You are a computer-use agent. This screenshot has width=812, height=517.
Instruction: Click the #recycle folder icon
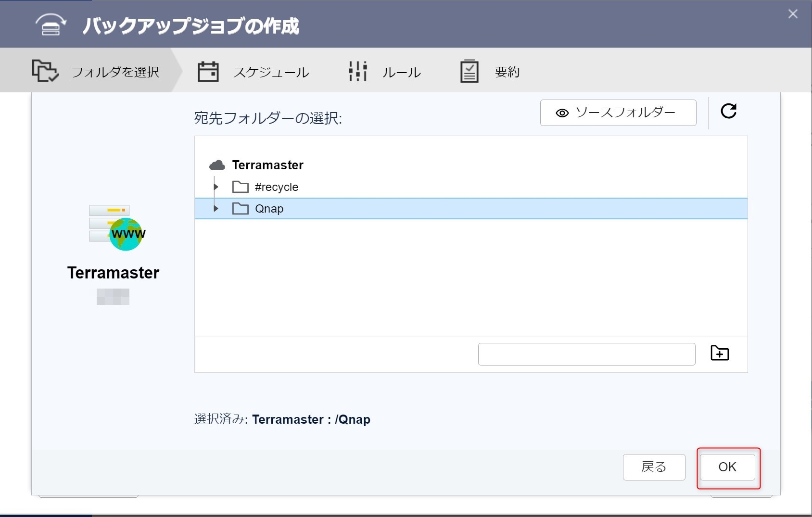[x=240, y=187]
